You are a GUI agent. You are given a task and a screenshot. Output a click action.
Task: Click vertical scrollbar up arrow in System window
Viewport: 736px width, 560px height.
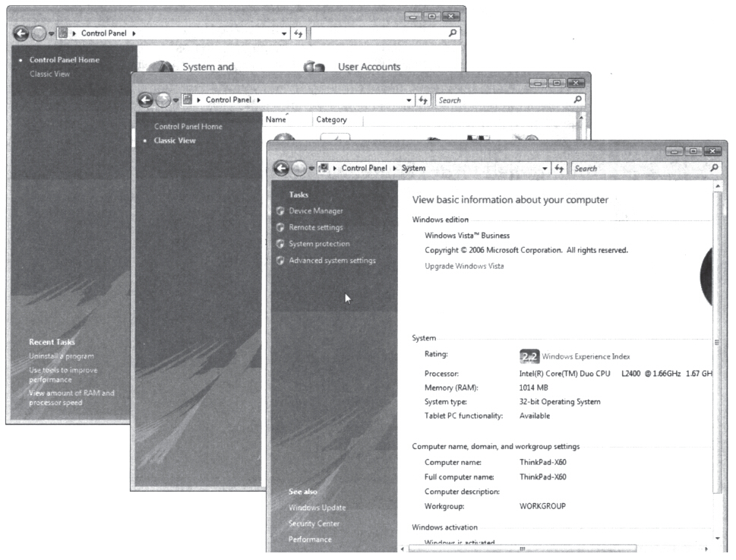point(717,186)
